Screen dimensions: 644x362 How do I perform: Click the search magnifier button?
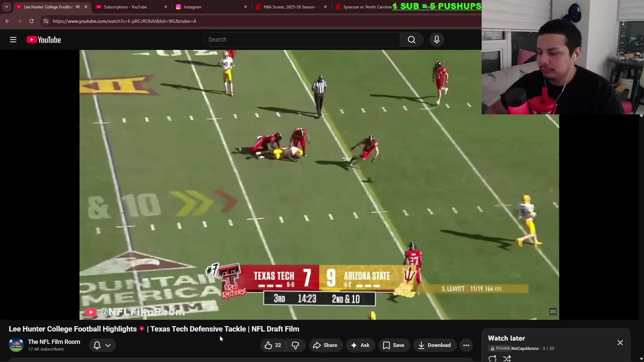click(x=412, y=40)
